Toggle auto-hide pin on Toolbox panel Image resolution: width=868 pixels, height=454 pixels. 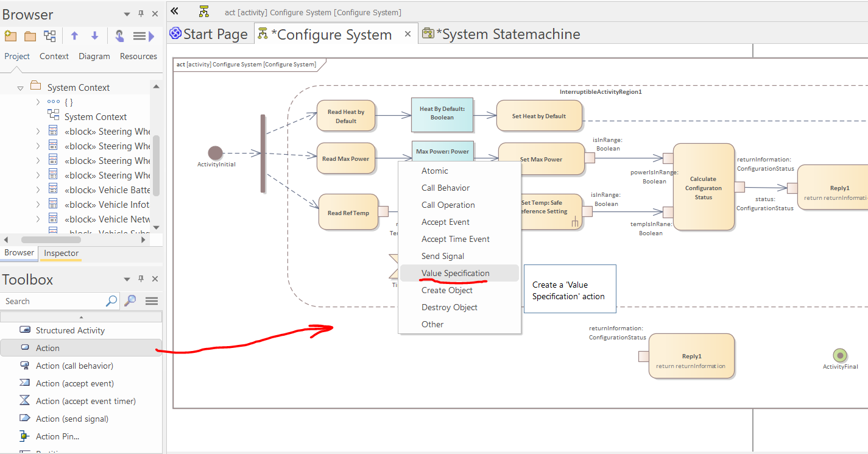pyautogui.click(x=141, y=279)
